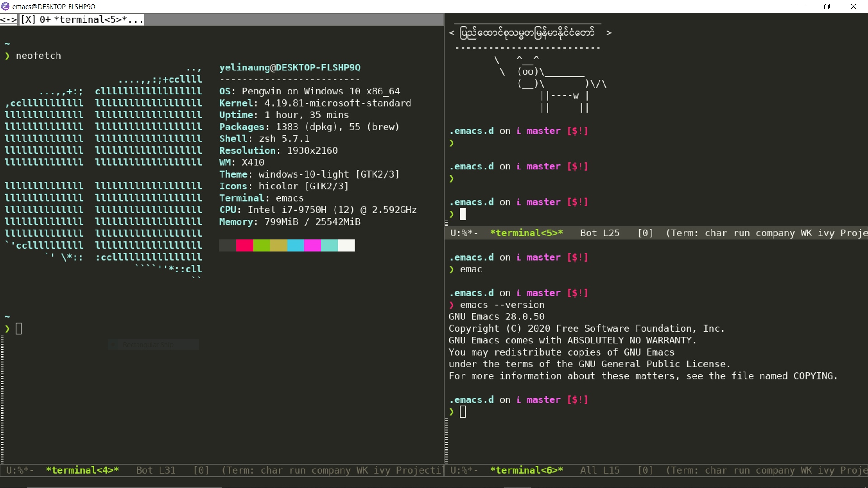Click the pink-red neofetch color block
This screenshot has width=868, height=488.
coord(245,245)
